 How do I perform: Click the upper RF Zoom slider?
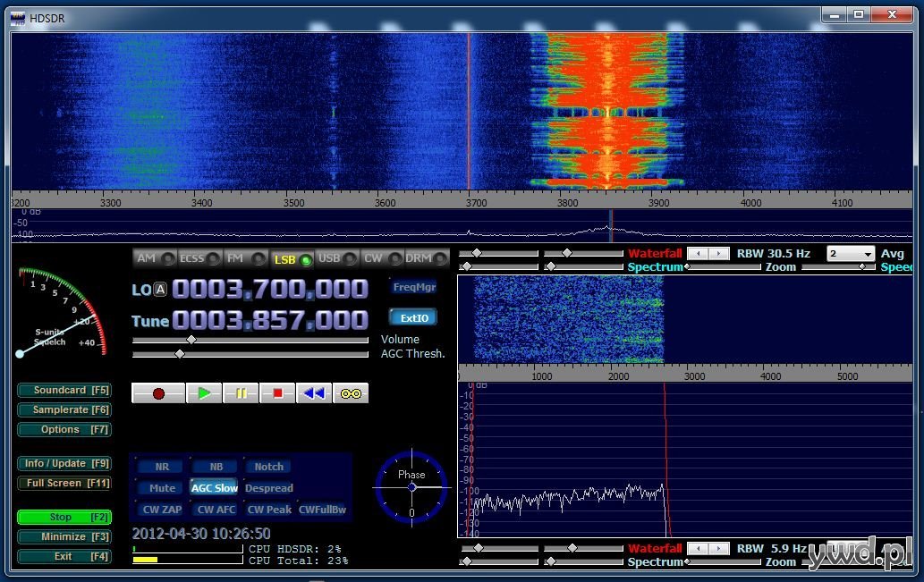(x=724, y=266)
